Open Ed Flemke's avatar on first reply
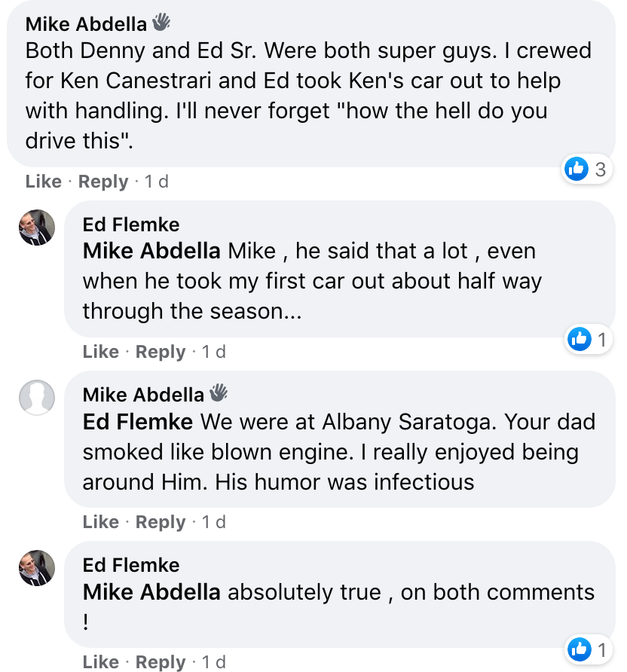Viewport: 627px width, 672px height. 37,228
